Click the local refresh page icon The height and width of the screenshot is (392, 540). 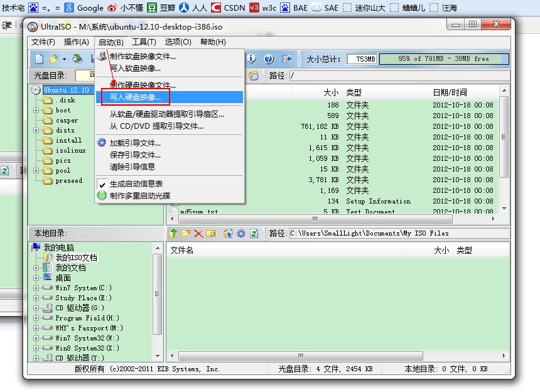[x=254, y=234]
